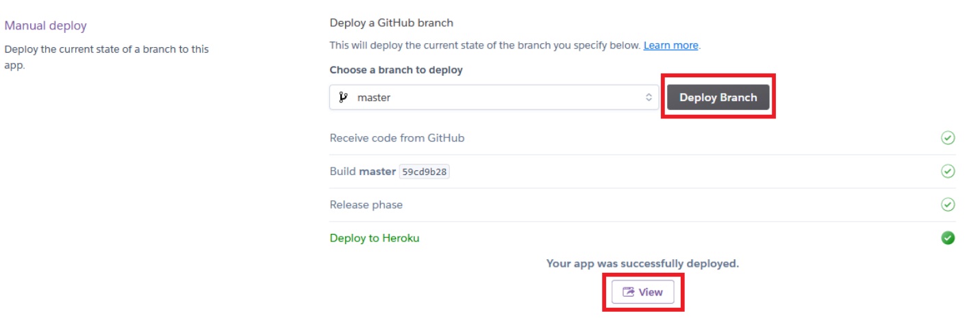980x318 pixels.
Task: Click the up-down arrows on the branch selector
Action: coord(649,97)
